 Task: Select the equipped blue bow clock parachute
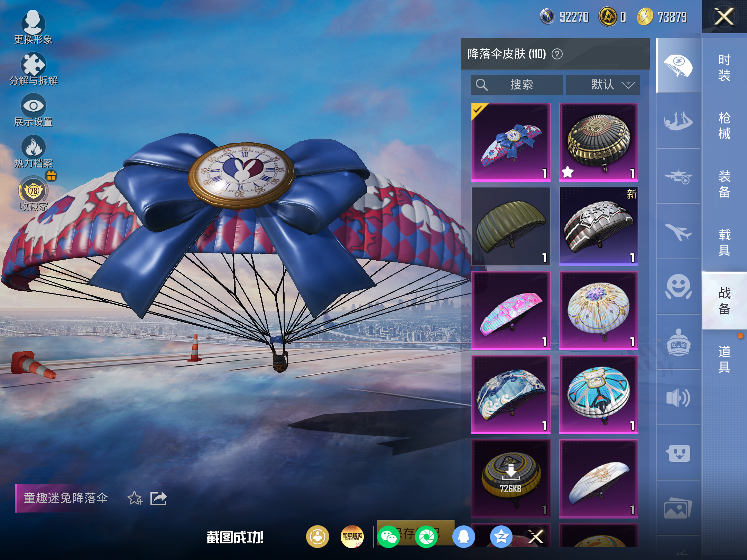coord(511,142)
